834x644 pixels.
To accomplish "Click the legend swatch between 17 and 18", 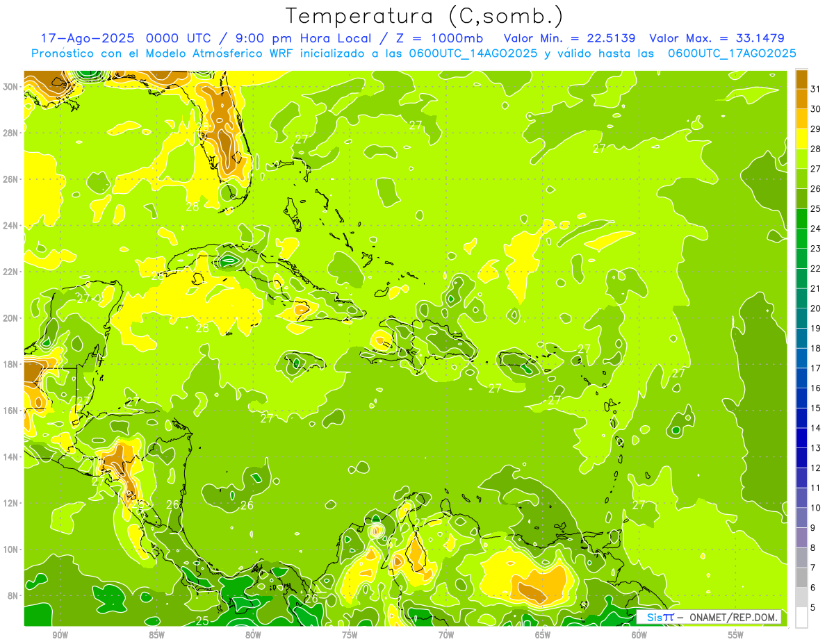I will point(801,358).
